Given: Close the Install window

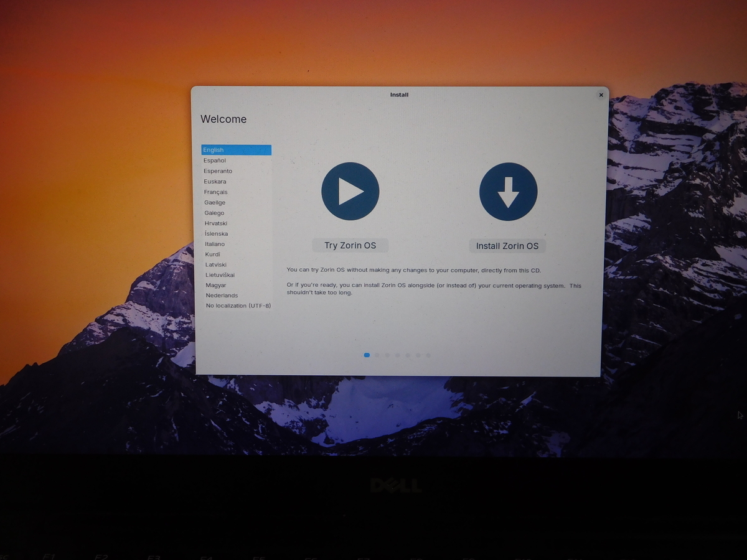Looking at the screenshot, I should click(601, 95).
